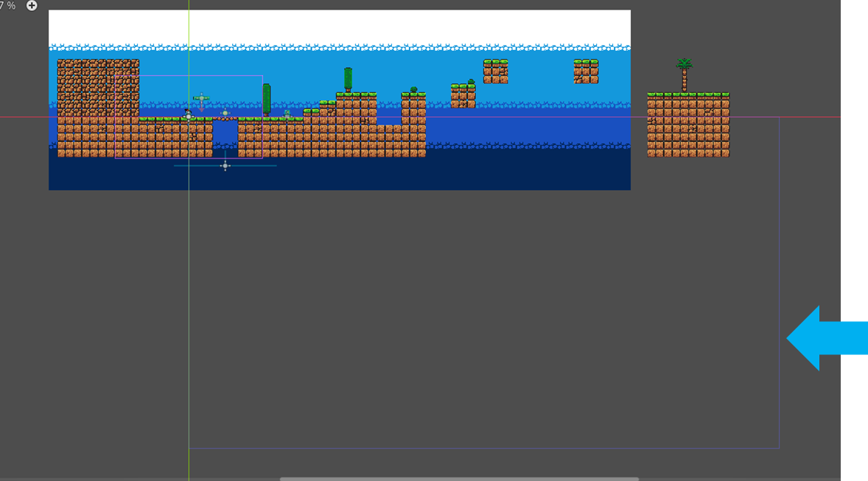Select the tall green tree beside the pink frame
Viewport: 868px width, 481px height.
(266, 100)
